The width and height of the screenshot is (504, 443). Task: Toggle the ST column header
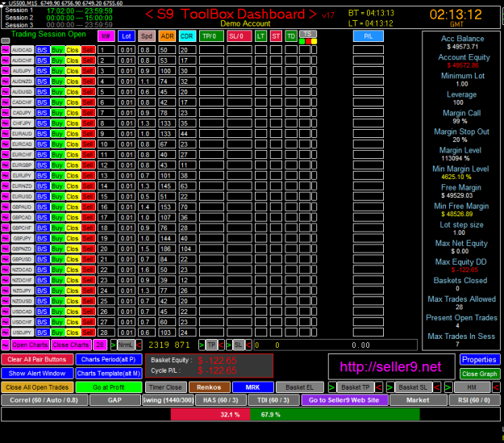276,36
